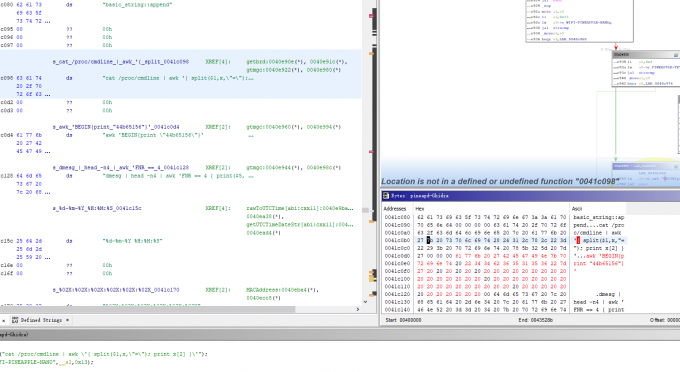The height and width of the screenshot is (372, 680).
Task: Follow XREF 0040ea38(*)
Action: pyautogui.click(x=265, y=216)
